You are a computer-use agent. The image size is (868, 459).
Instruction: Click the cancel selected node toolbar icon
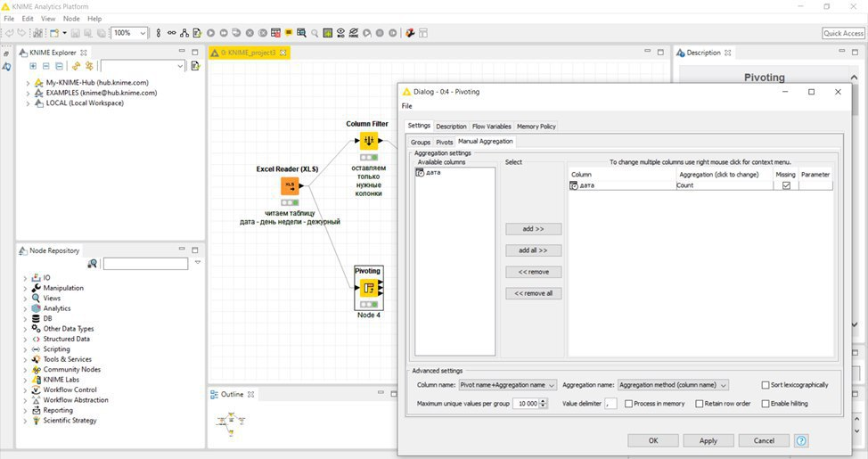(x=250, y=33)
